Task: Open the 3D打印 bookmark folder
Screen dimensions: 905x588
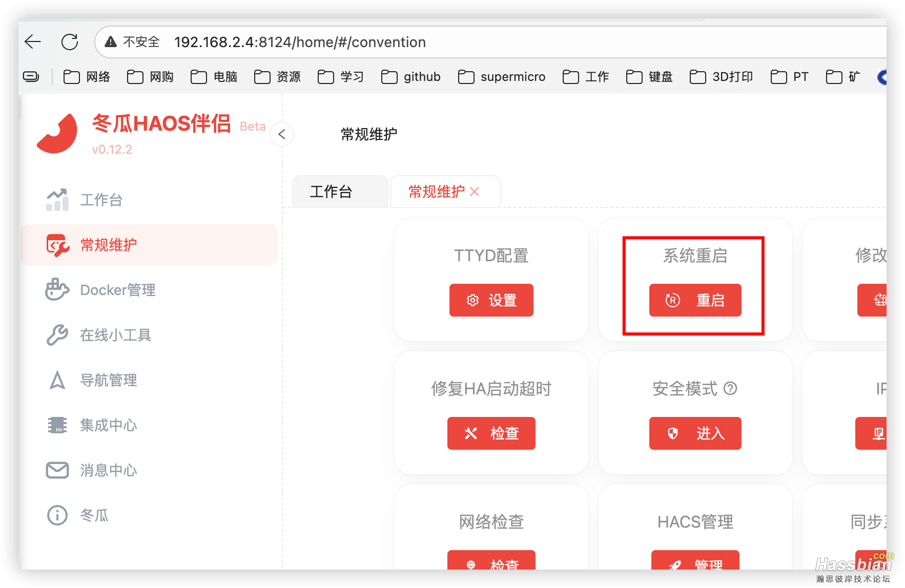Action: click(x=721, y=77)
